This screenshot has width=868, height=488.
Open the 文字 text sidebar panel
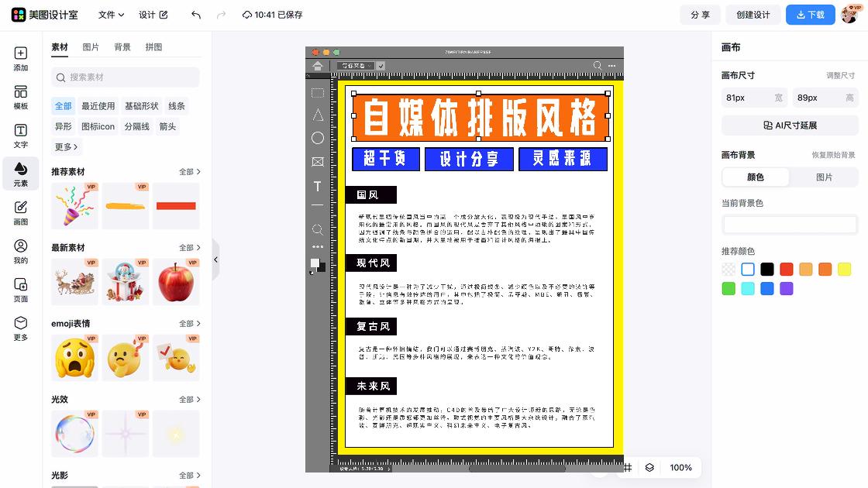point(20,136)
